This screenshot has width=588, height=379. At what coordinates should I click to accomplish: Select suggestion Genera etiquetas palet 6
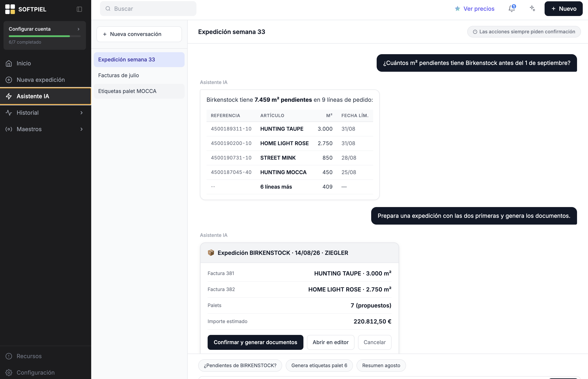pos(319,365)
